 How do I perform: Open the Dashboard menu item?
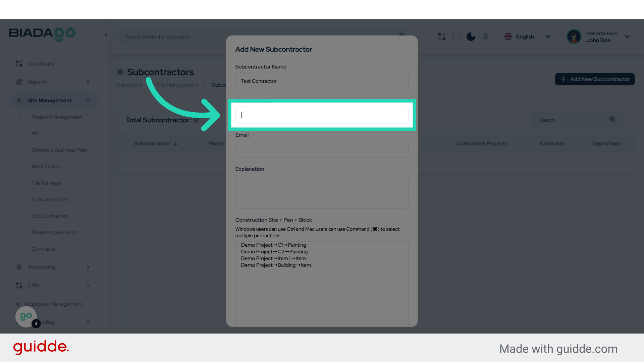pyautogui.click(x=40, y=64)
